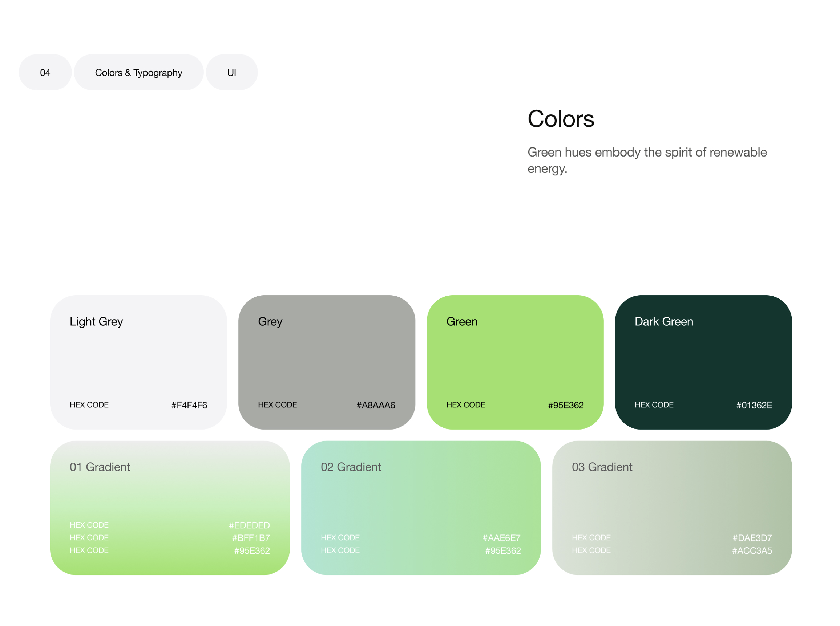This screenshot has width=840, height=626.
Task: Click the 04 pill tag
Action: tap(45, 72)
